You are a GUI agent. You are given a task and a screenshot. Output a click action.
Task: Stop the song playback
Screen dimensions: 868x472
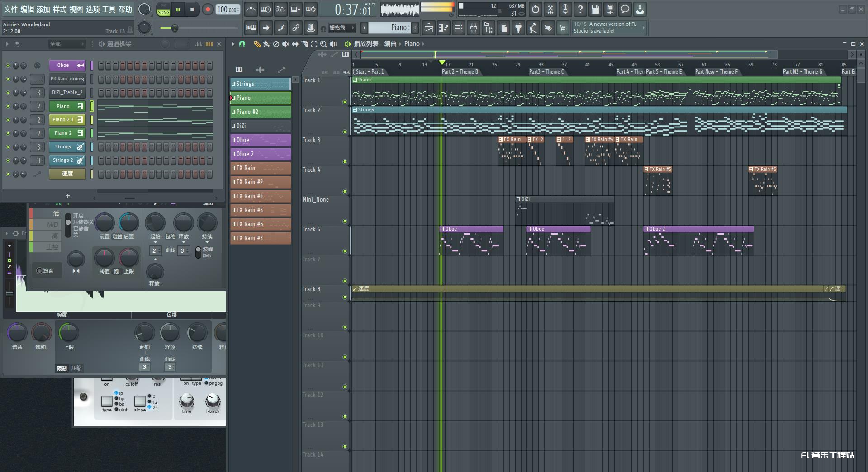[192, 9]
